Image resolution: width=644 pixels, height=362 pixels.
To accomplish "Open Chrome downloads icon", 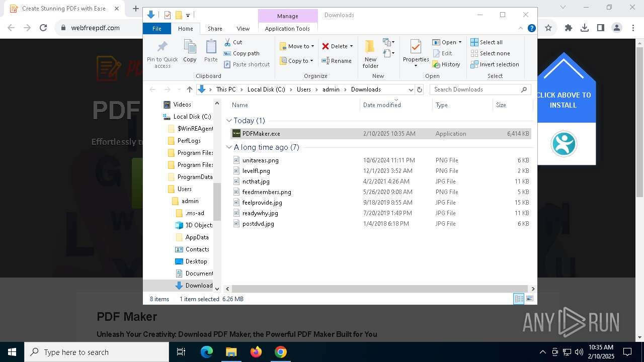I will (585, 28).
